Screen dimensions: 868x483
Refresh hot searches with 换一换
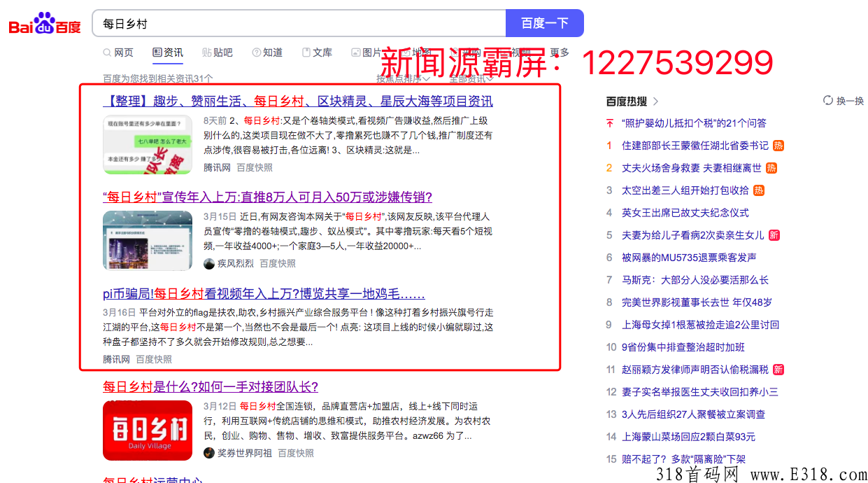pos(844,101)
